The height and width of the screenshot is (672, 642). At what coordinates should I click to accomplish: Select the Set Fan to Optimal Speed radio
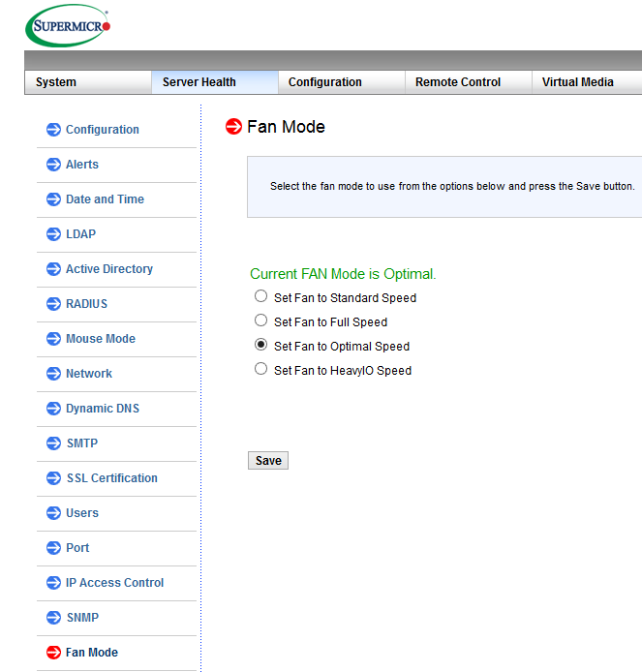click(x=260, y=345)
